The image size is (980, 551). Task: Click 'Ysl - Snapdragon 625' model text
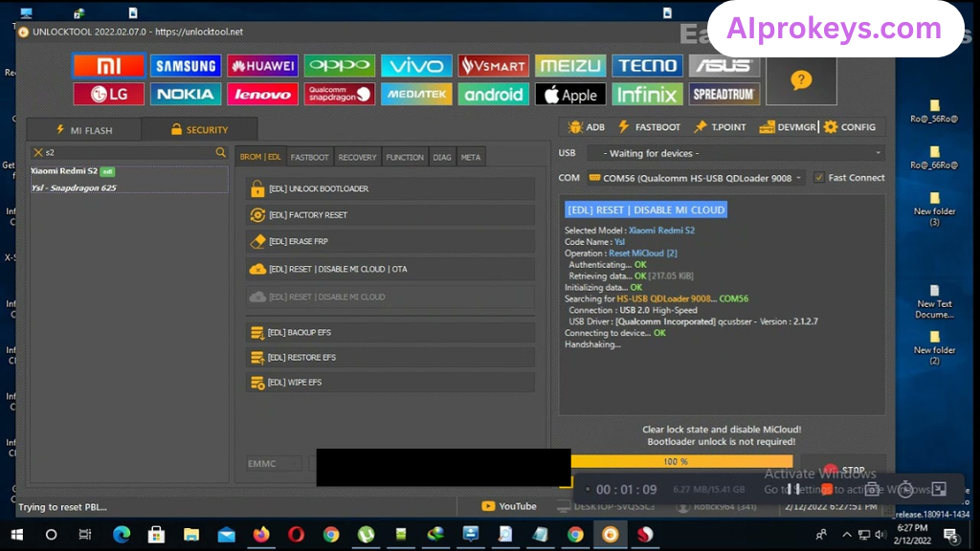tap(74, 187)
